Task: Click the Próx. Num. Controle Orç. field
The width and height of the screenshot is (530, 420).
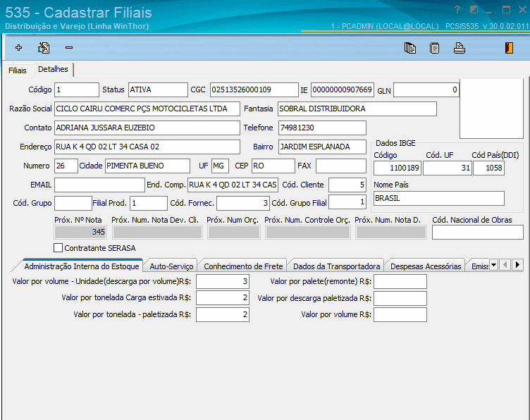Action: click(x=307, y=232)
